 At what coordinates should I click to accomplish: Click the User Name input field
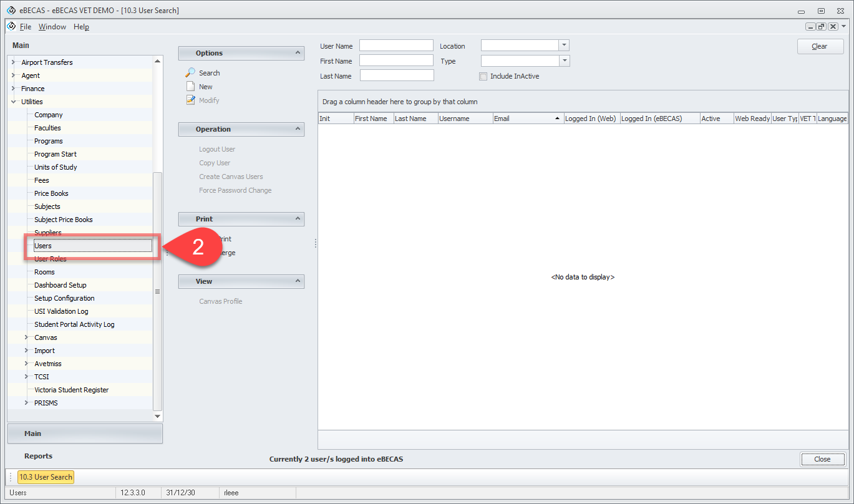tap(396, 46)
